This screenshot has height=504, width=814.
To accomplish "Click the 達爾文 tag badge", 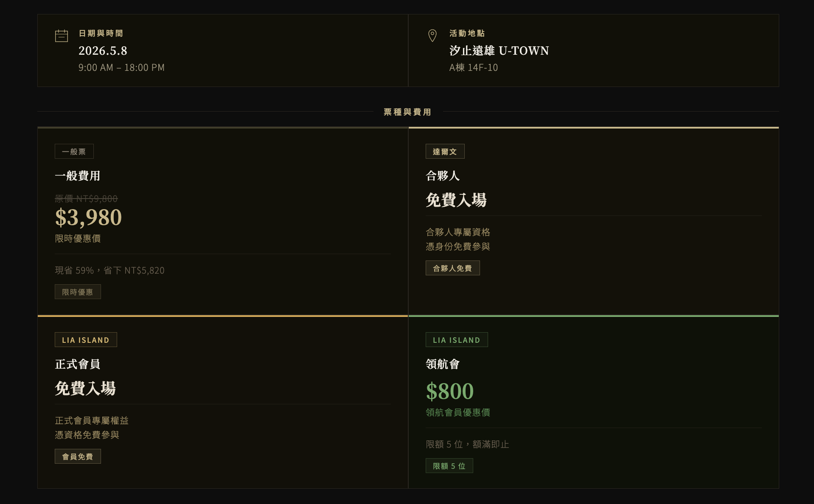I will [x=445, y=151].
